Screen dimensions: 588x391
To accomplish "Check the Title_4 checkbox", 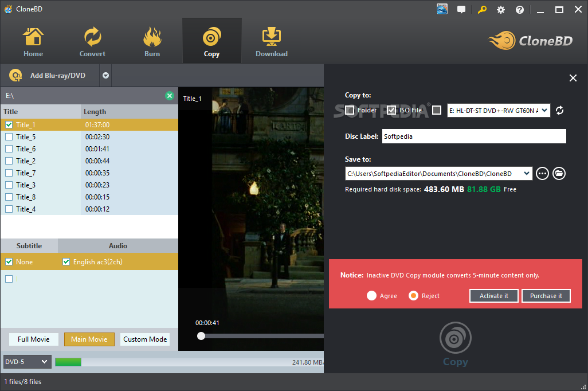I will point(9,209).
